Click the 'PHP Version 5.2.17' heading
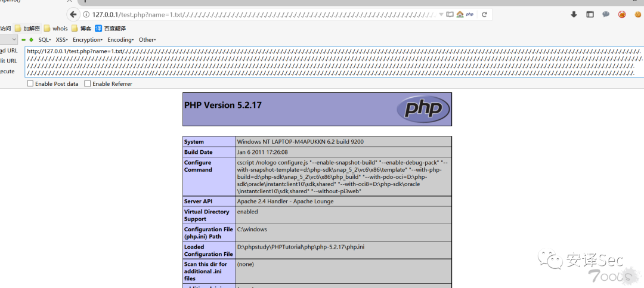 point(223,105)
